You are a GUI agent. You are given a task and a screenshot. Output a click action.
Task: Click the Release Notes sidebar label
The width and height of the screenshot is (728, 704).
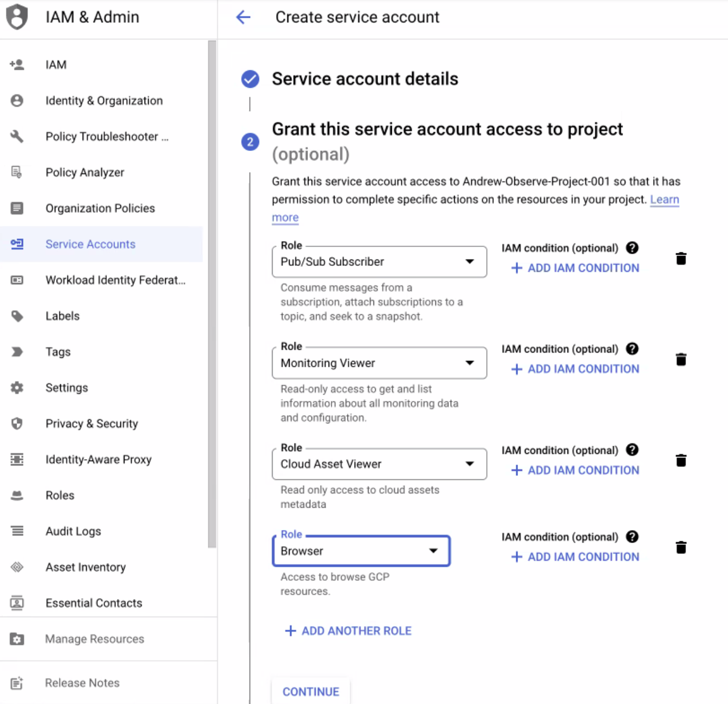[x=82, y=683]
